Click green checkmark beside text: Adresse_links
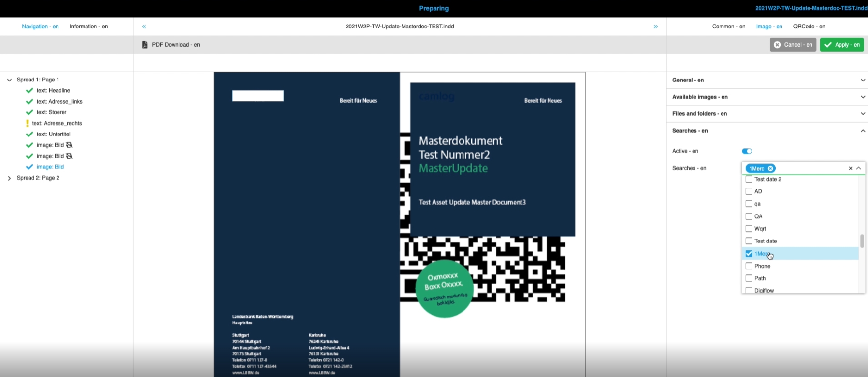The height and width of the screenshot is (377, 868). click(29, 101)
